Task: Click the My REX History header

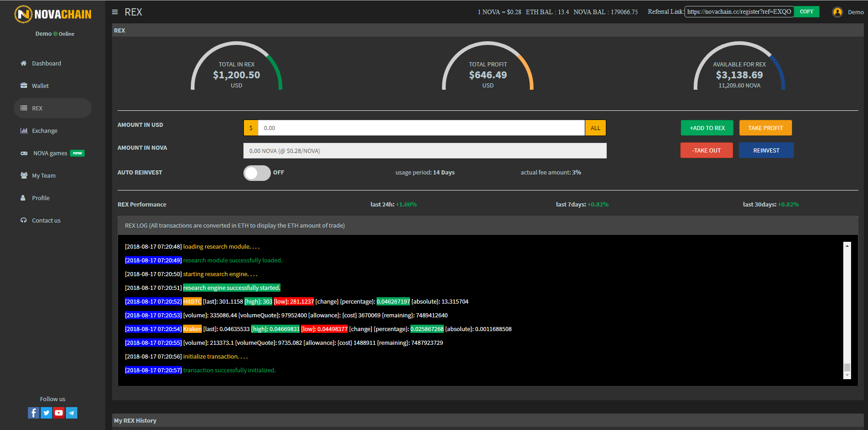Action: point(488,420)
